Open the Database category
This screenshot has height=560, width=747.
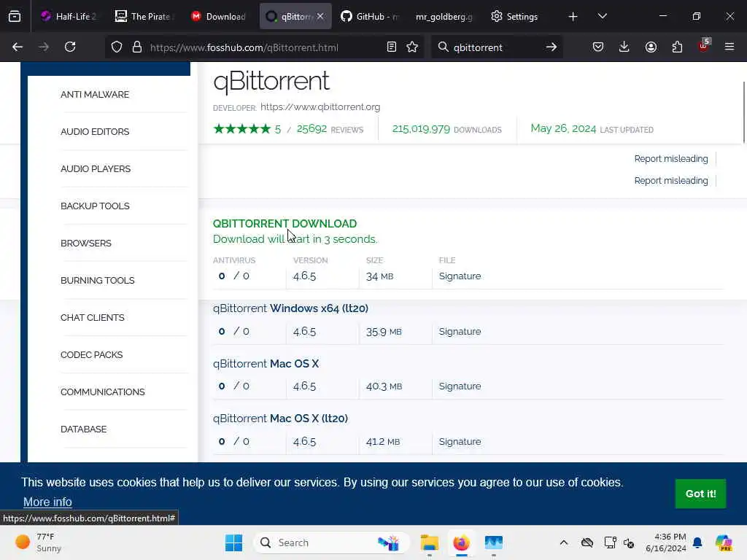pyautogui.click(x=83, y=429)
